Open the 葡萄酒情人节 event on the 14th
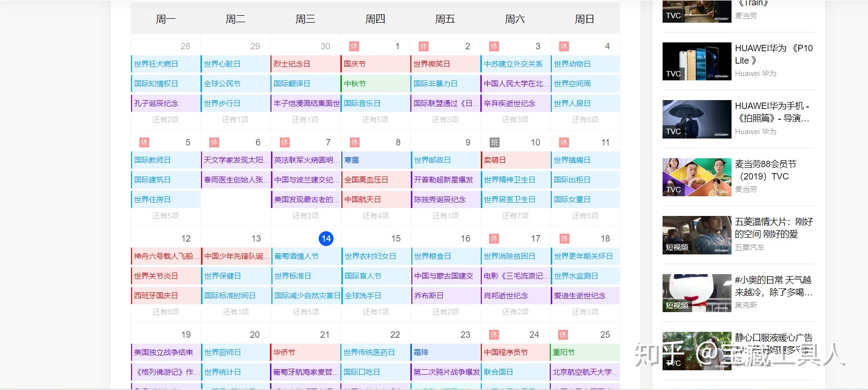 point(297,256)
